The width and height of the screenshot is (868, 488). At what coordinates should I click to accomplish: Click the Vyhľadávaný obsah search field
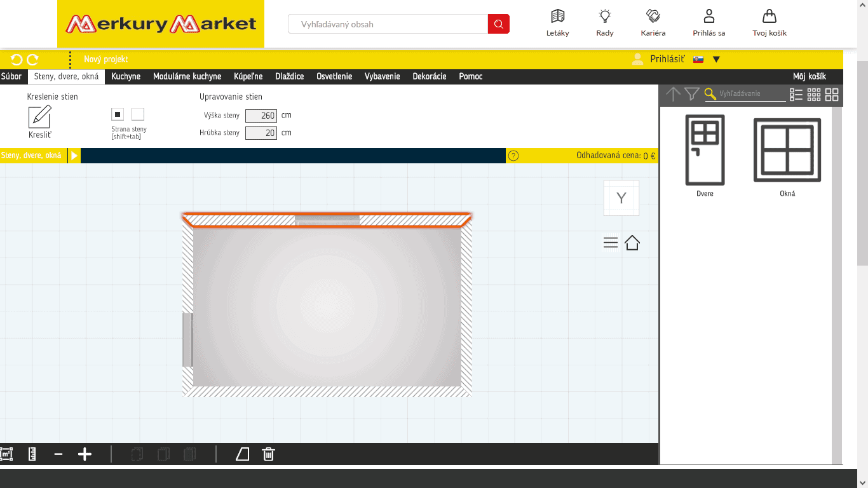tap(388, 24)
